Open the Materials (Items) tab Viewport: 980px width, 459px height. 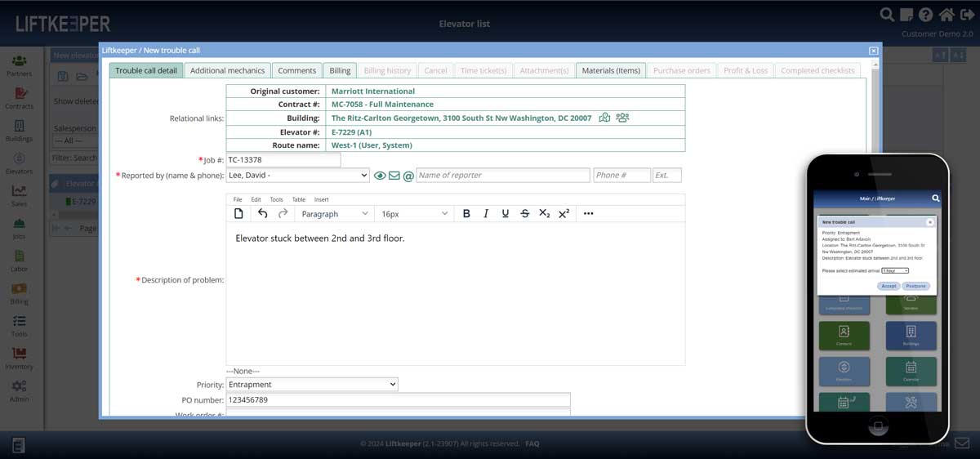click(611, 70)
